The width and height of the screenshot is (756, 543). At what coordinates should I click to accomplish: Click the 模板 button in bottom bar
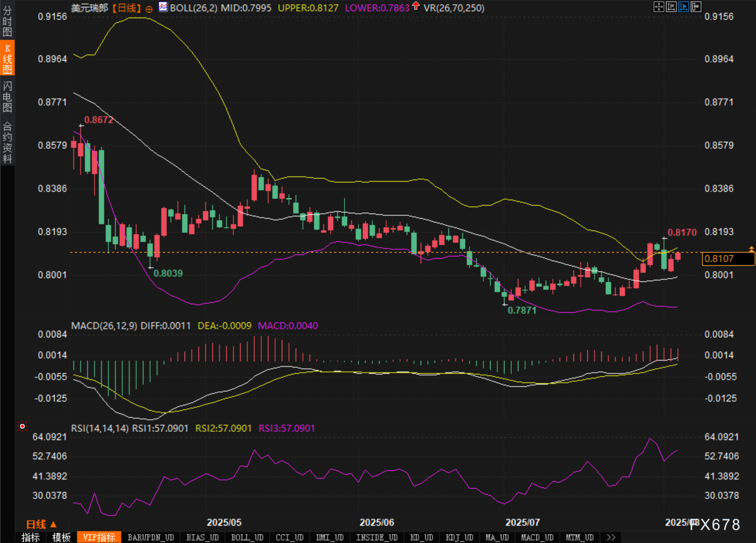62,537
